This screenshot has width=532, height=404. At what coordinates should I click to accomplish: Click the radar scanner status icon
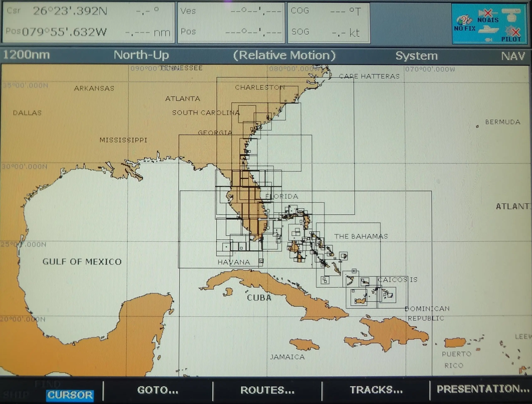[x=511, y=15]
